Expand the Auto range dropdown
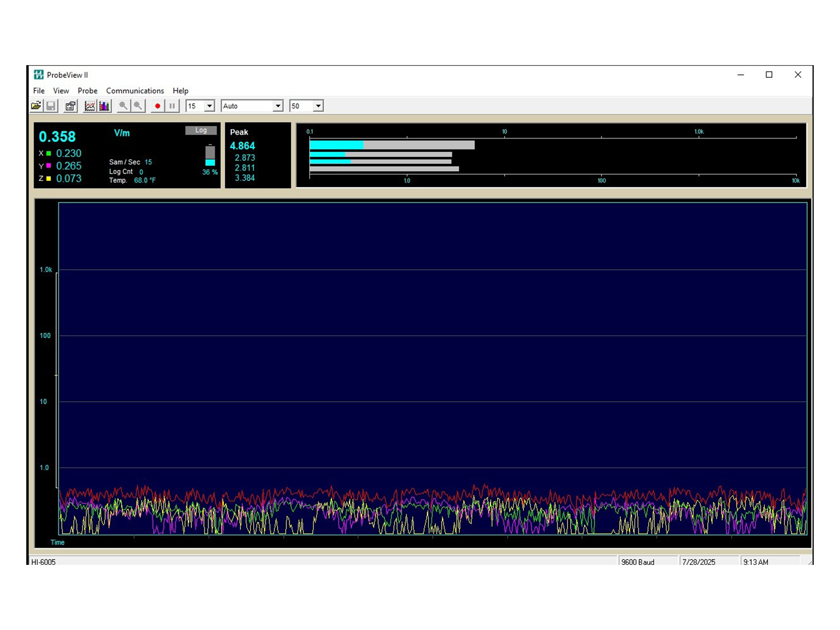Image resolution: width=840 pixels, height=630 pixels. tap(278, 106)
